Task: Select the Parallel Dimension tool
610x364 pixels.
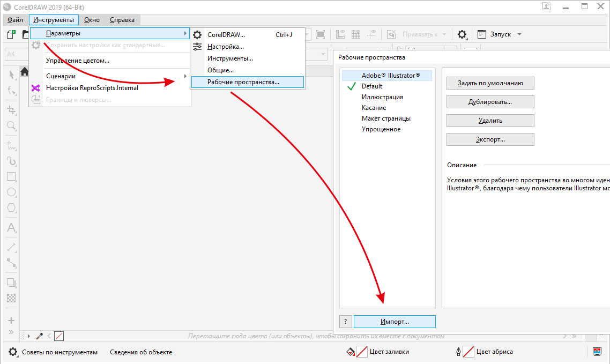Action: click(x=12, y=247)
